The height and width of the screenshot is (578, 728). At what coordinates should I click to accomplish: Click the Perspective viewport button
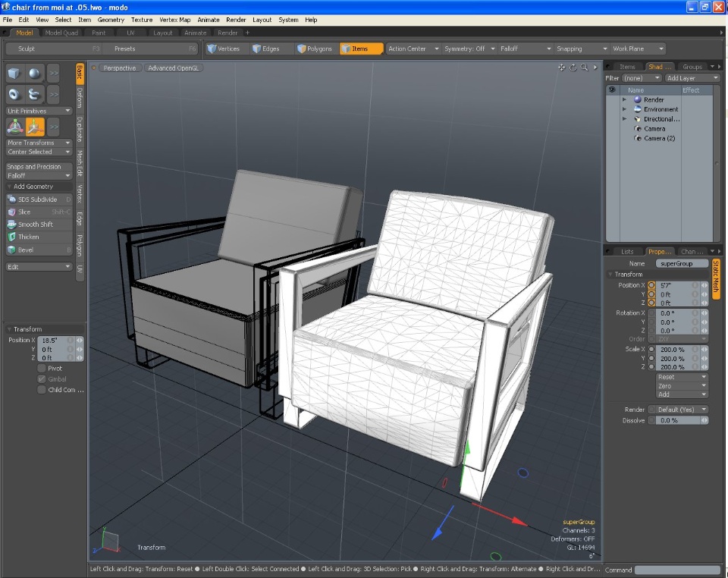coord(120,68)
